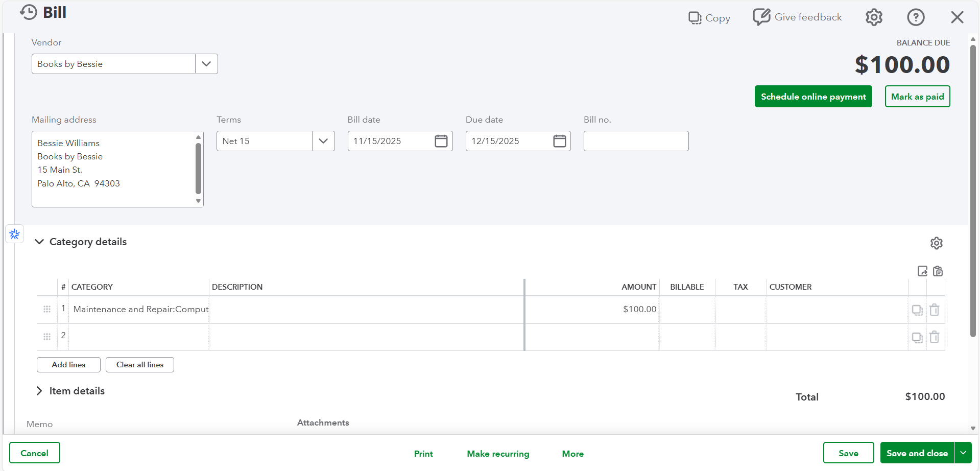The height and width of the screenshot is (471, 980).
Task: Click the bill history clock icon
Action: click(x=29, y=12)
